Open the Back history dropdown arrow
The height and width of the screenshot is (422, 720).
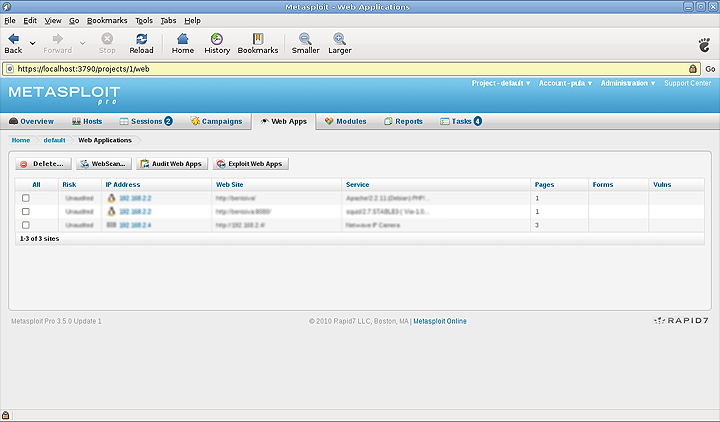33,43
